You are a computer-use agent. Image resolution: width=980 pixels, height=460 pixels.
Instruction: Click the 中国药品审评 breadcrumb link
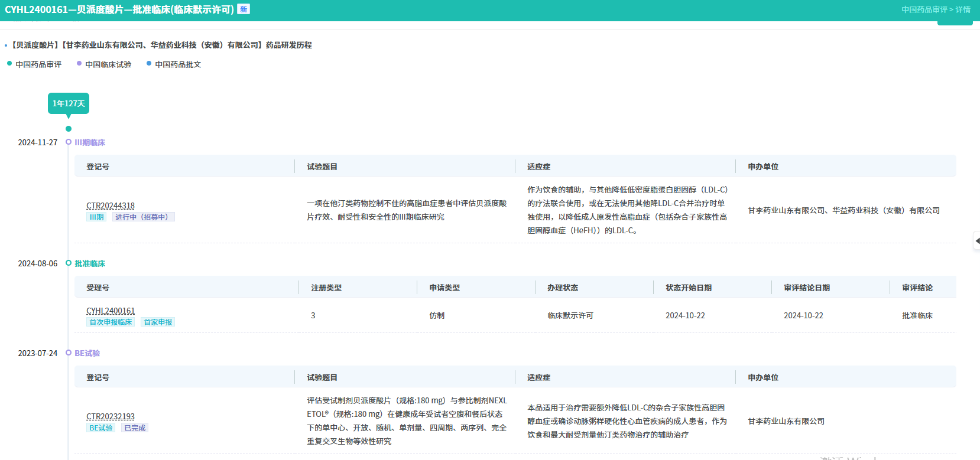pyautogui.click(x=924, y=9)
